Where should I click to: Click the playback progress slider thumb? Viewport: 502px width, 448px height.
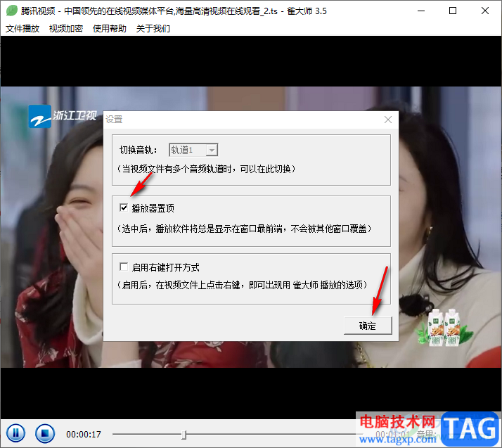point(184,435)
